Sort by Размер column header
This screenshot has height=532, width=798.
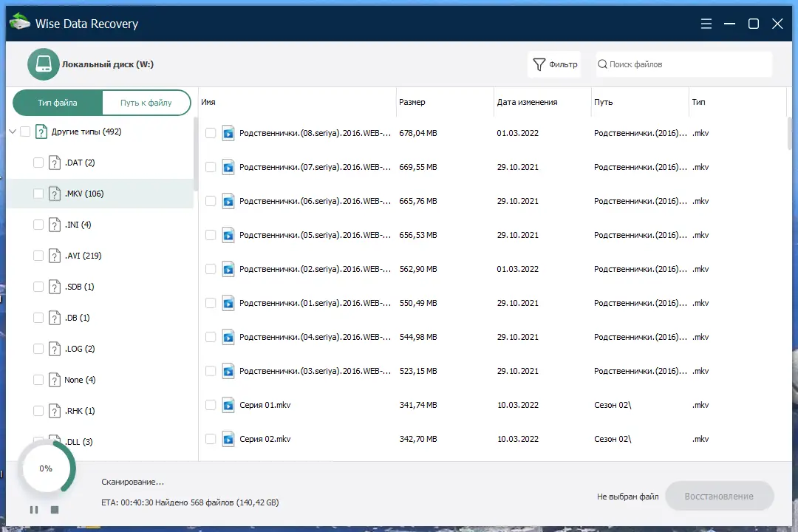pyautogui.click(x=445, y=102)
